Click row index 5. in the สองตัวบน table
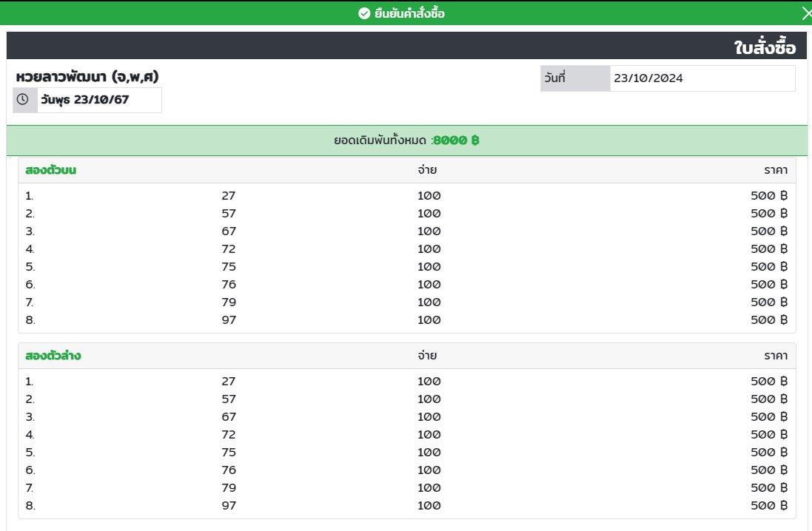 click(x=30, y=266)
